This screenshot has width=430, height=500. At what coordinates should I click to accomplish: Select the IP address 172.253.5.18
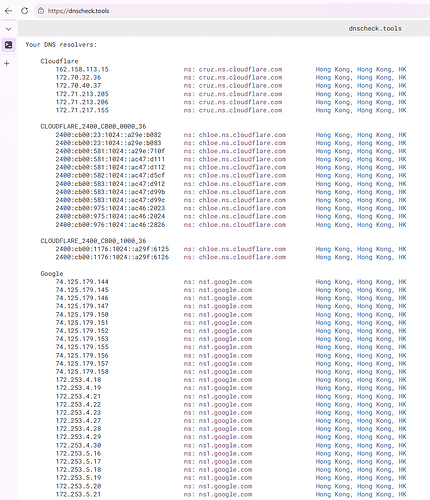coord(78,470)
